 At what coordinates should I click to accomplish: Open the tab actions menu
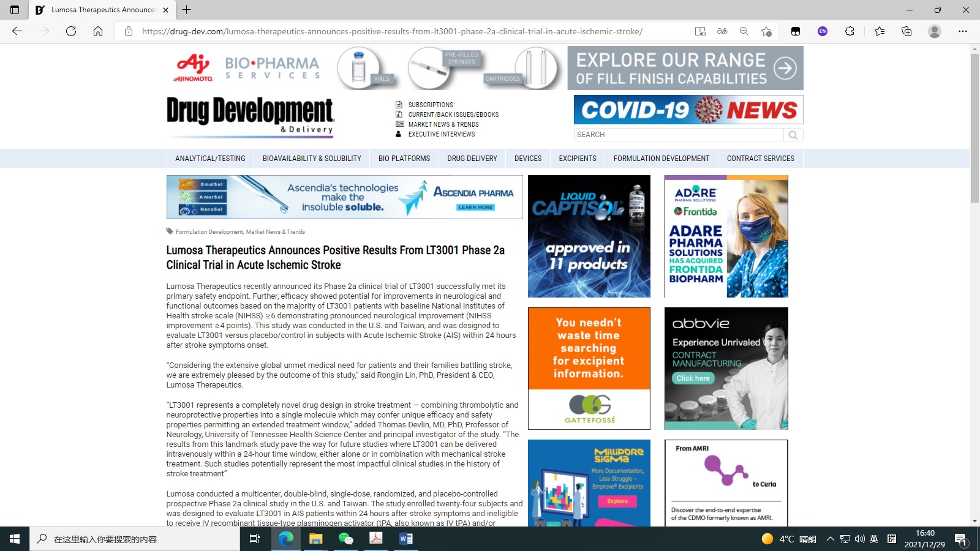15,10
